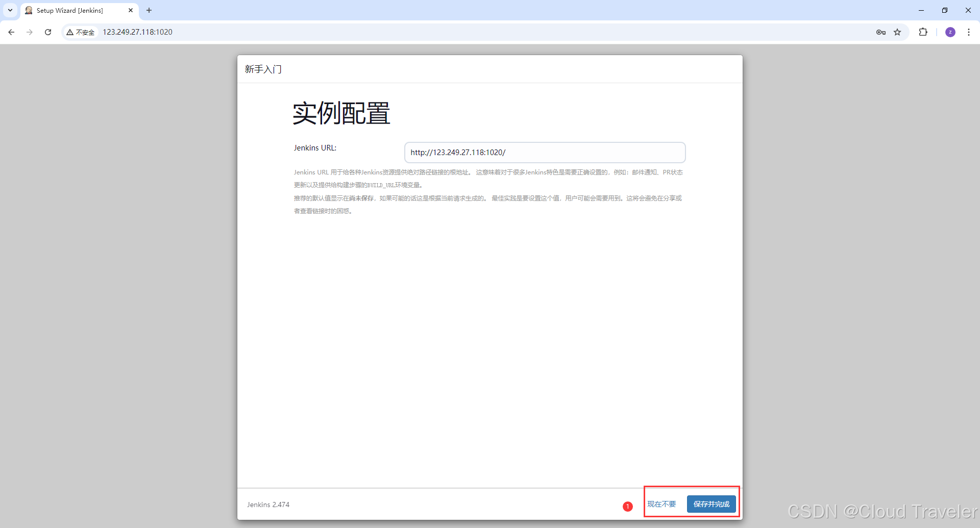The image size is (980, 528).
Task: Click the browser forward arrow
Action: click(30, 32)
